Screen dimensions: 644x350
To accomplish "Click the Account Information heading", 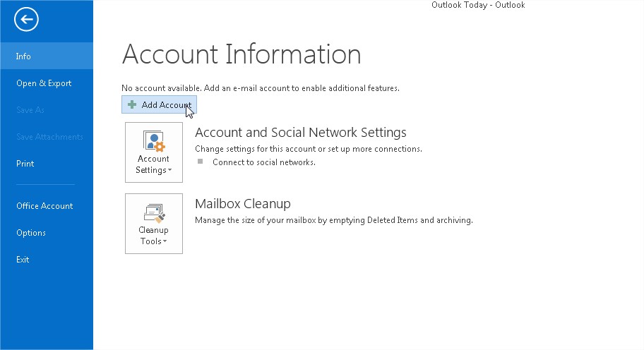I will tap(241, 54).
